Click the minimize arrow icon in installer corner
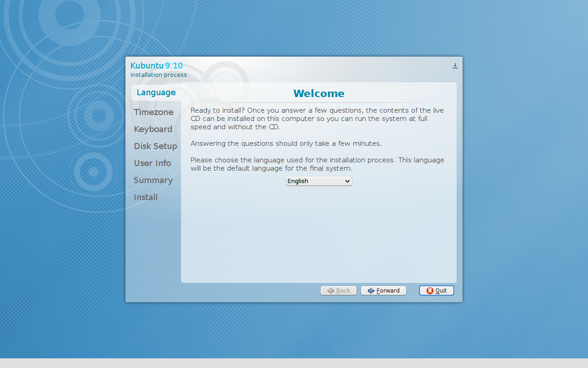The height and width of the screenshot is (368, 588). pyautogui.click(x=455, y=66)
